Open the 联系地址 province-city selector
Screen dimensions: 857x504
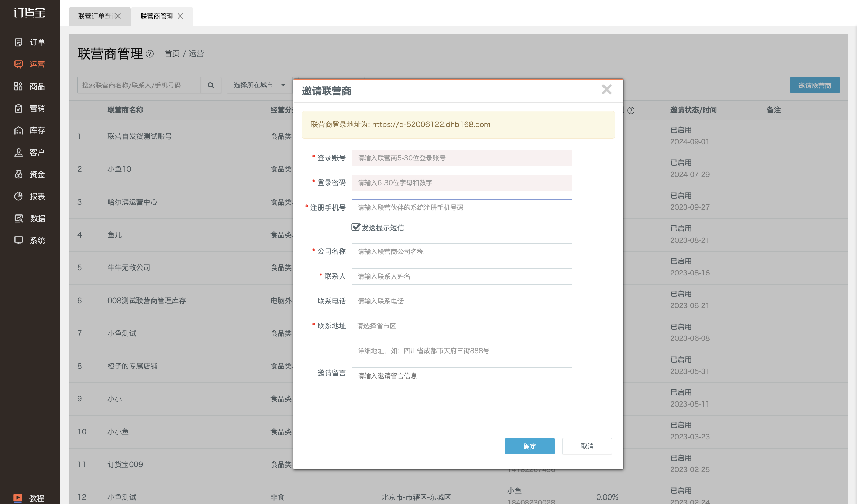[462, 326]
